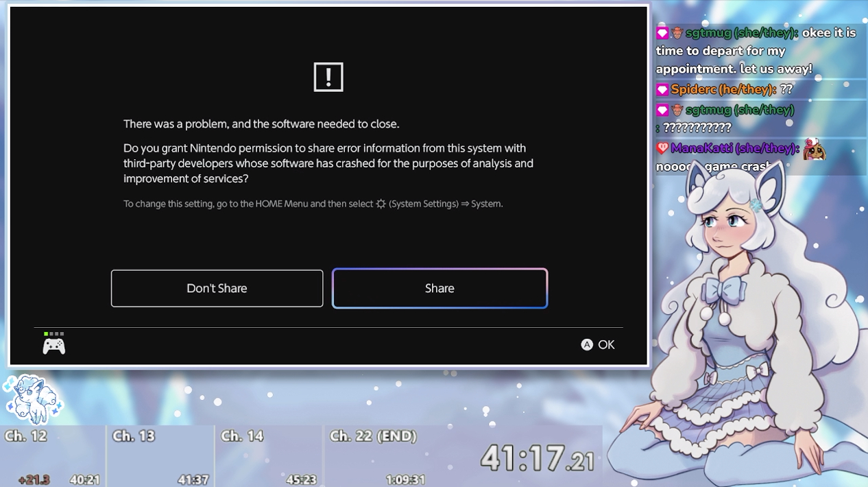Click the A button OK prompt
Screen dimensions: 868x487
coord(598,345)
